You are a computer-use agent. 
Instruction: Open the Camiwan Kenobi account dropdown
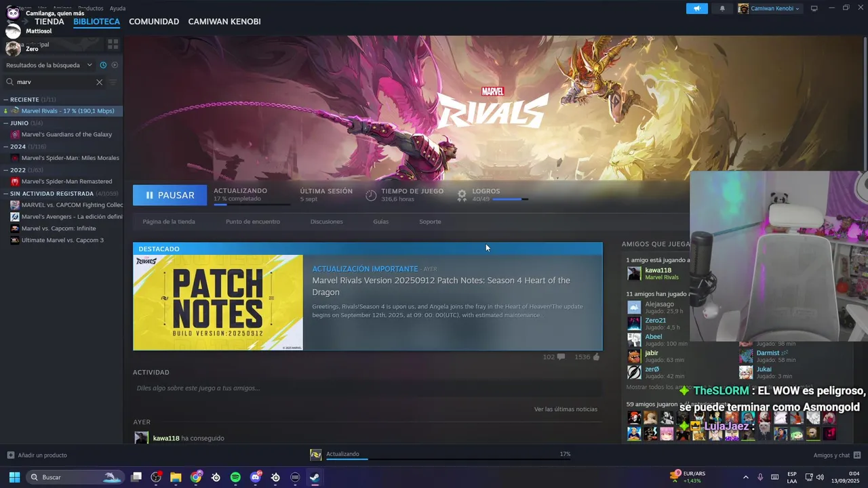coord(769,8)
